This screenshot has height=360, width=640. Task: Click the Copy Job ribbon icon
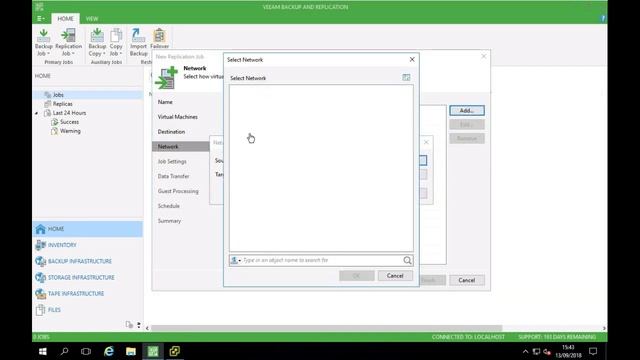[116, 42]
